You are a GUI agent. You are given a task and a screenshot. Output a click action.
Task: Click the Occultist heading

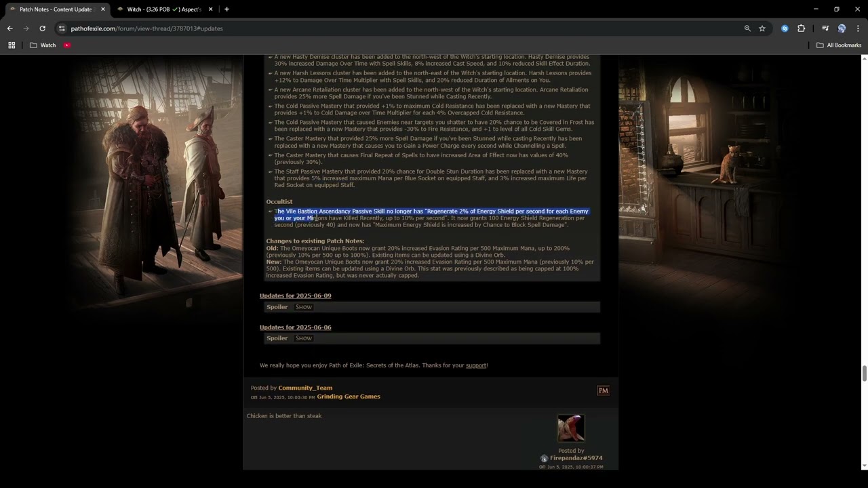pyautogui.click(x=279, y=202)
